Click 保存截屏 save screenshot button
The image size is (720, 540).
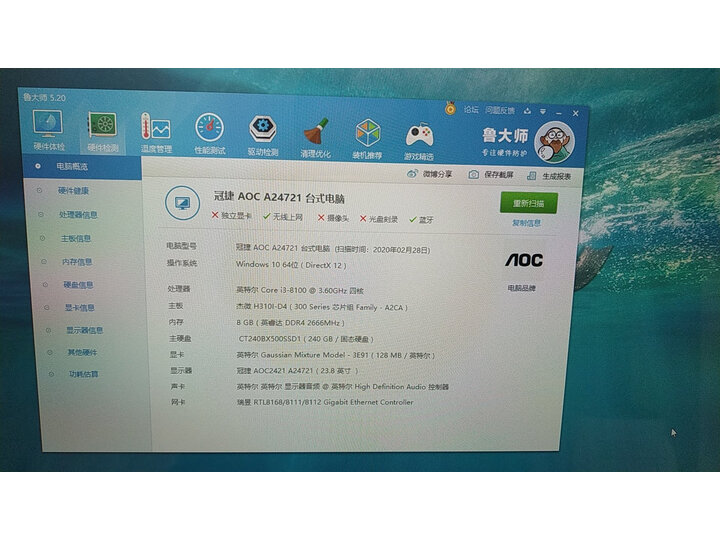click(490, 174)
